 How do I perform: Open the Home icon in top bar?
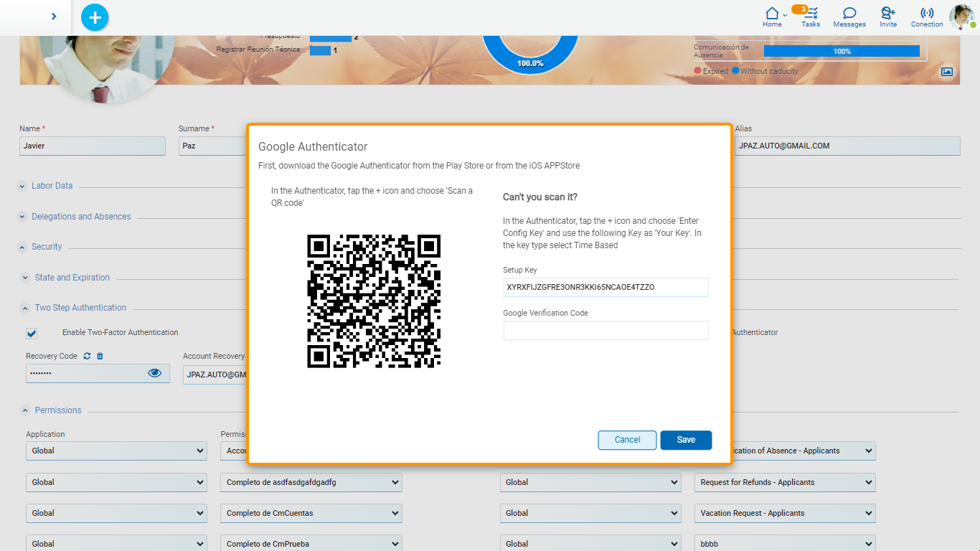coord(772,14)
